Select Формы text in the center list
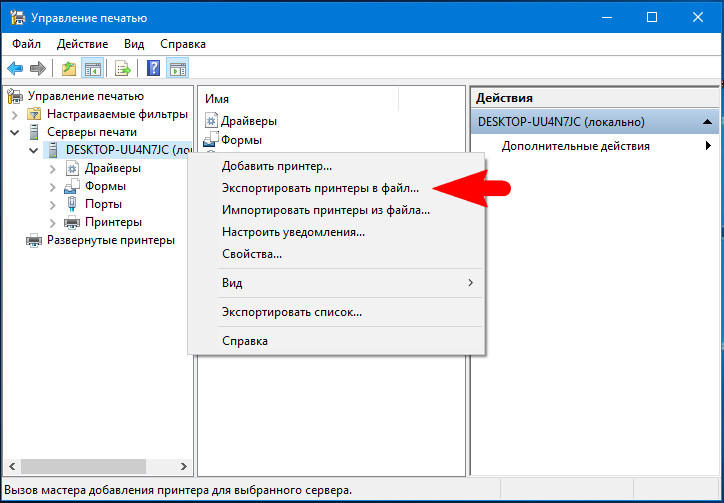Viewport: 724px width, 503px height. pyautogui.click(x=241, y=139)
